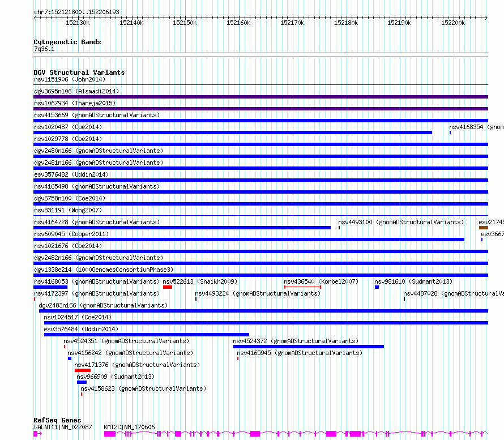Select nsv4487028 gnomAD variant label
Screen dimensions: 504x440
(454, 293)
